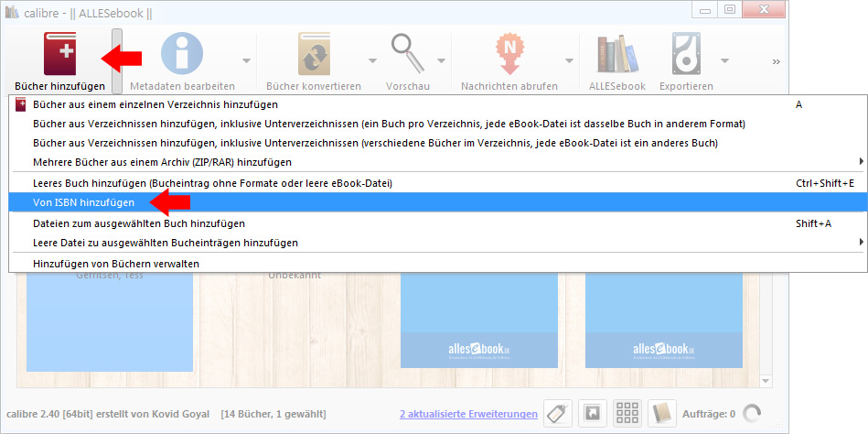Click the Unbekannt author label
Viewport: 868px width, 434px height.
pyautogui.click(x=295, y=276)
